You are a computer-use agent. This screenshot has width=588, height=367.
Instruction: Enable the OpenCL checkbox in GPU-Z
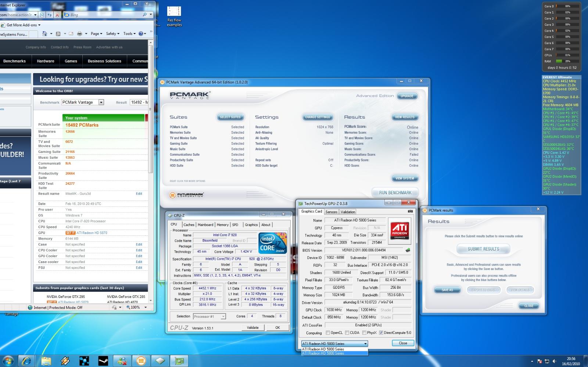[x=328, y=333]
